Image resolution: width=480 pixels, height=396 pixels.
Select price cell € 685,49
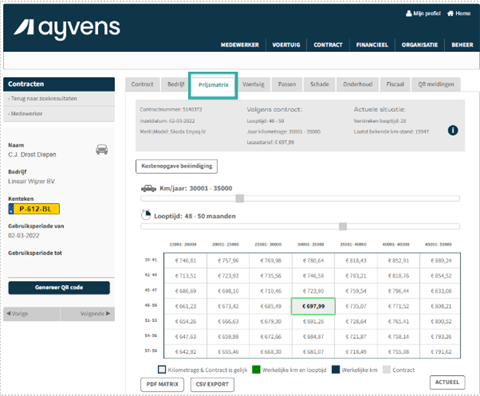click(x=271, y=306)
